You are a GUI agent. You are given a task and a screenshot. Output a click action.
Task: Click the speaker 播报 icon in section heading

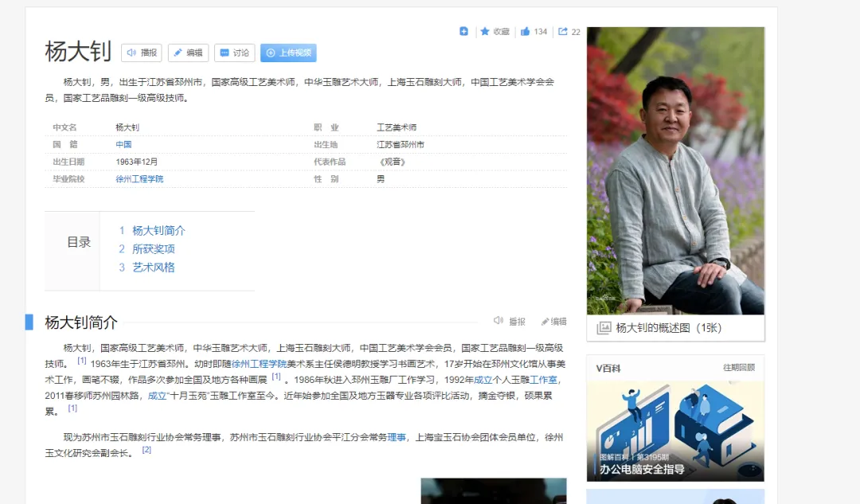(498, 321)
